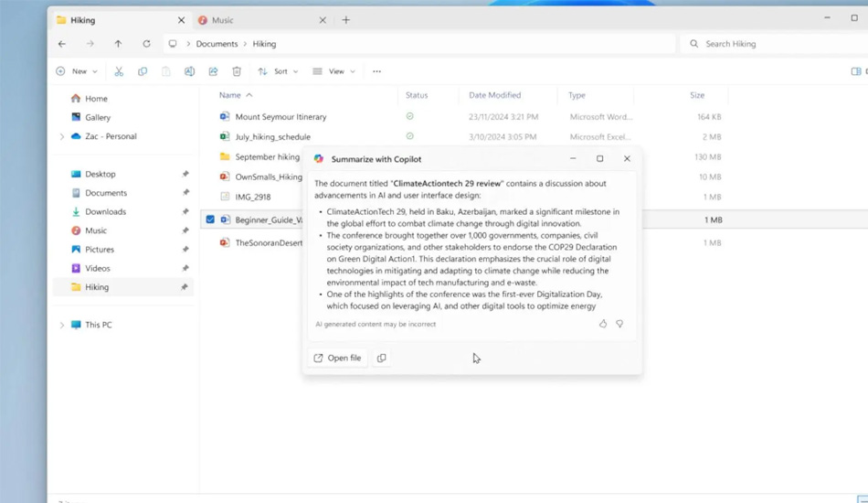
Task: Switch to the Hiking tab
Action: pyautogui.click(x=121, y=20)
